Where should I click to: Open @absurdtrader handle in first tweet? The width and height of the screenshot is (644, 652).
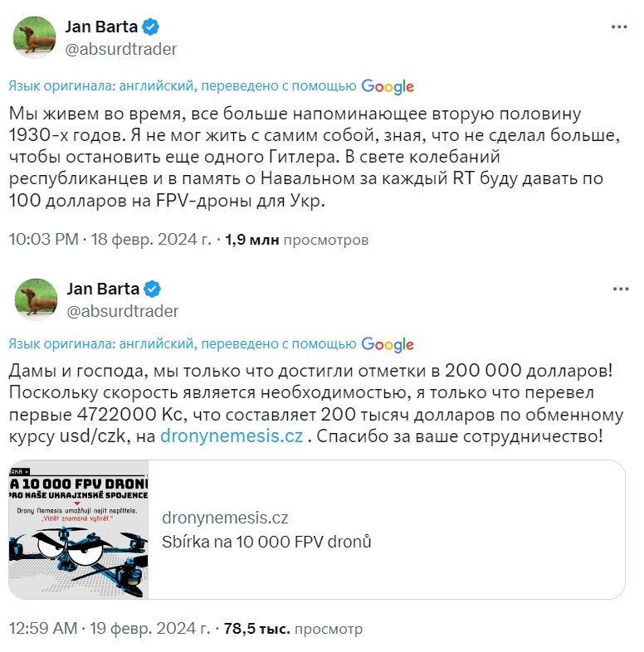[x=120, y=49]
